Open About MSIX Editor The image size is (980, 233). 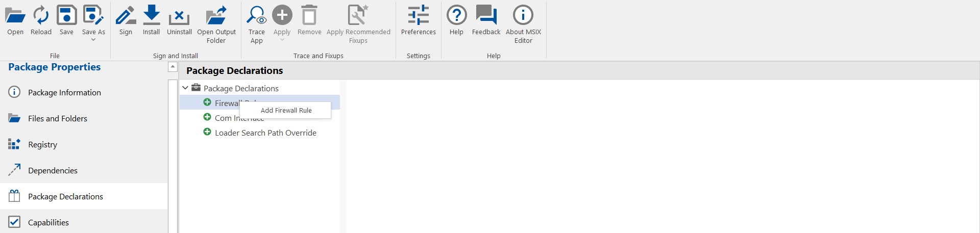[523, 16]
